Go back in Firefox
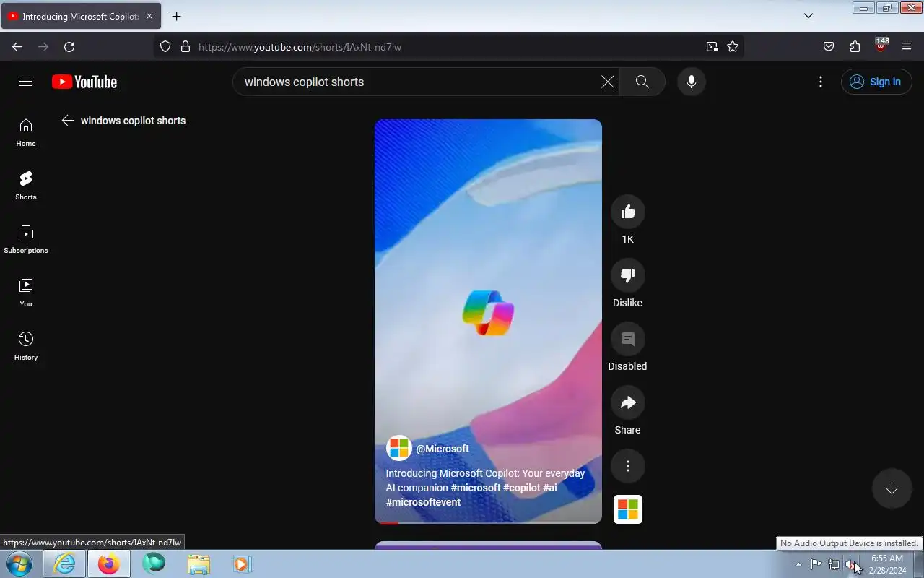Screen dimensions: 924x578 tap(17, 47)
